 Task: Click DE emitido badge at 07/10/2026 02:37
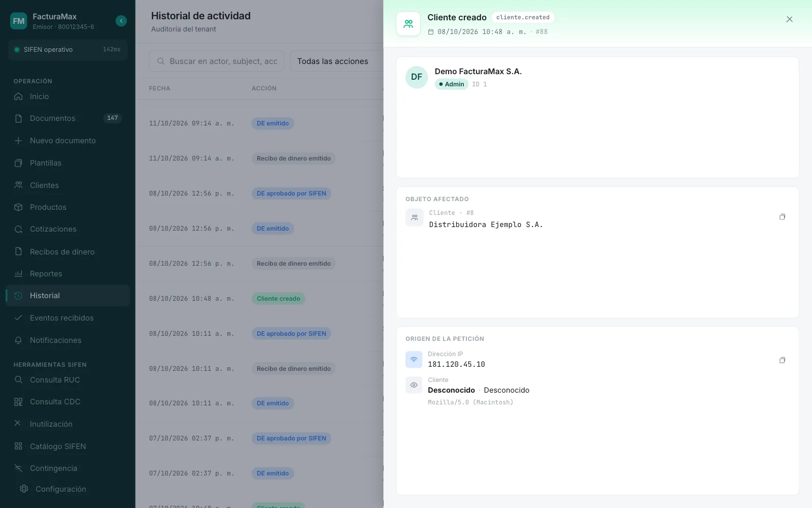[x=273, y=473]
